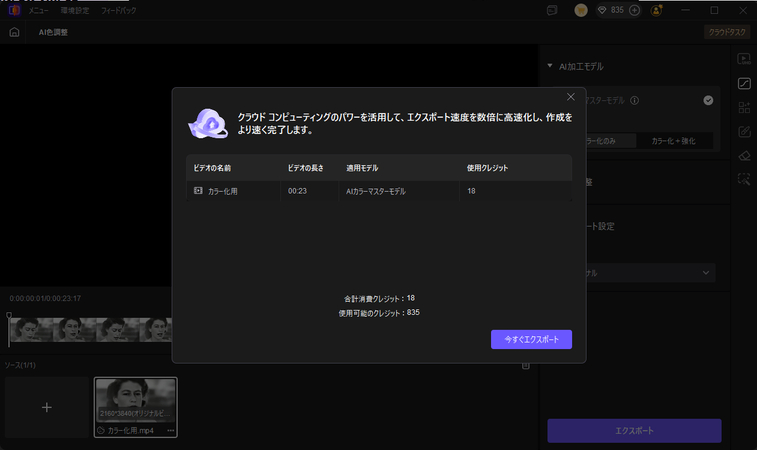Click the diamond credit balance icon
Image resolution: width=757 pixels, height=450 pixels.
click(602, 10)
